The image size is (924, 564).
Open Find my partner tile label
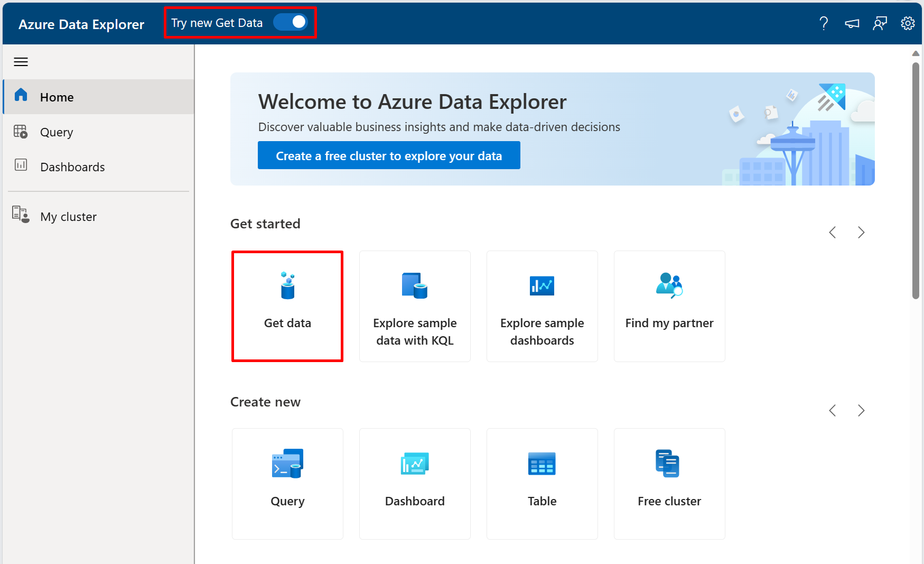(669, 323)
